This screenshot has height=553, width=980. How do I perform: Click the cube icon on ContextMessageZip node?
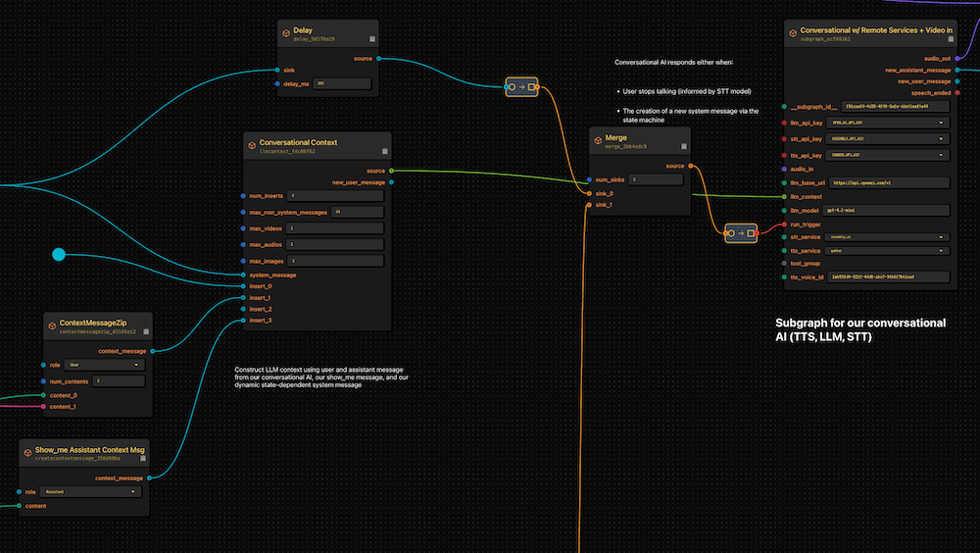pyautogui.click(x=51, y=323)
